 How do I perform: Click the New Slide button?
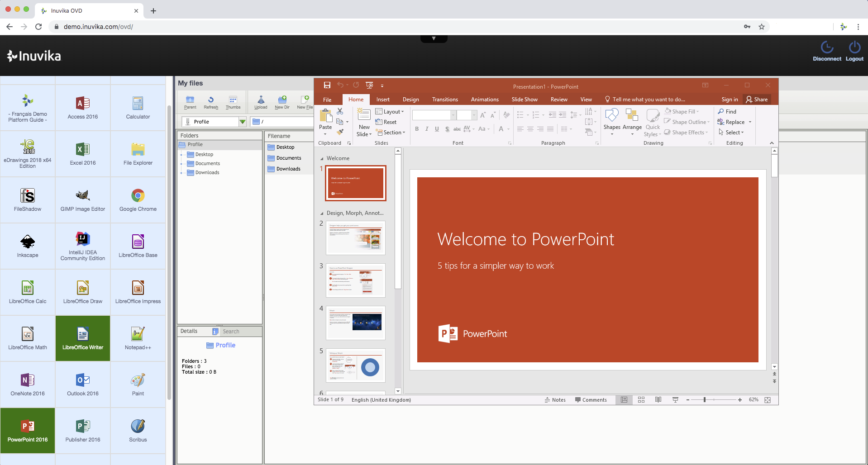pos(364,122)
